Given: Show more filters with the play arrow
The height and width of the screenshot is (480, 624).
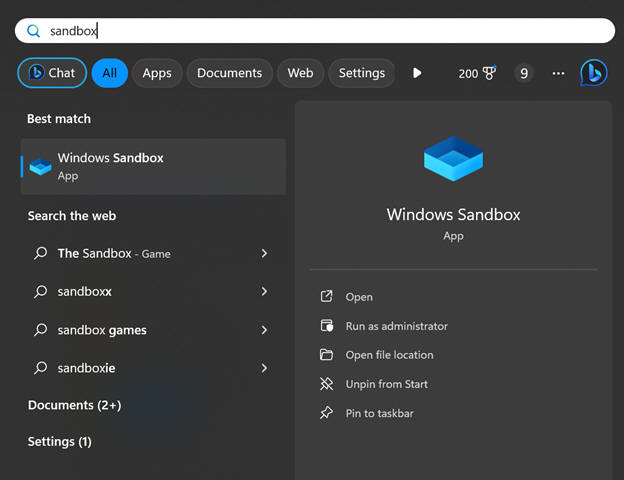Looking at the screenshot, I should tap(417, 73).
